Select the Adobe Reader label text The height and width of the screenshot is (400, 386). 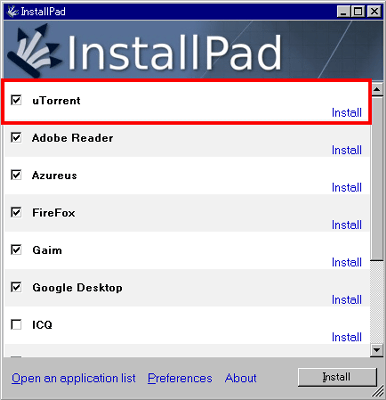(x=73, y=138)
